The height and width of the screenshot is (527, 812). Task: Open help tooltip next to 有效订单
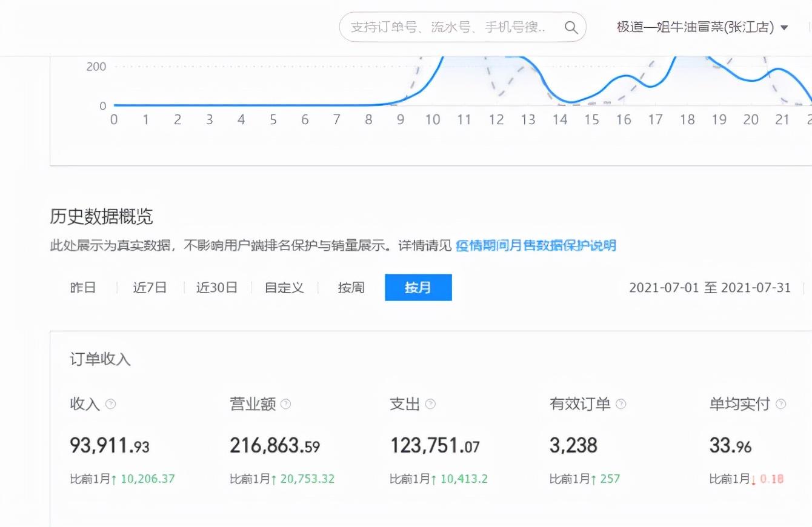pos(621,404)
